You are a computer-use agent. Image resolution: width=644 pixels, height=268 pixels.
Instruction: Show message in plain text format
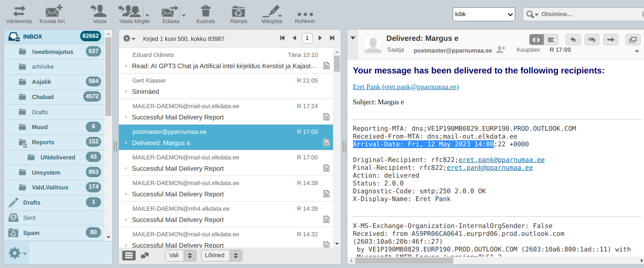pyautogui.click(x=551, y=40)
